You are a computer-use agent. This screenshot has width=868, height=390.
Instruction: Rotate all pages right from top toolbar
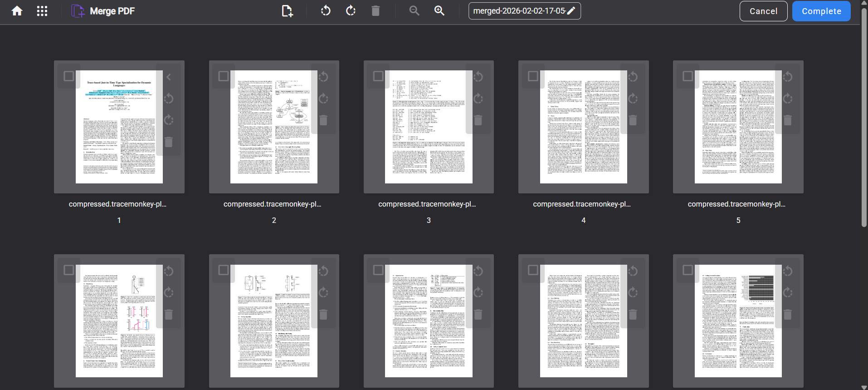[351, 10]
